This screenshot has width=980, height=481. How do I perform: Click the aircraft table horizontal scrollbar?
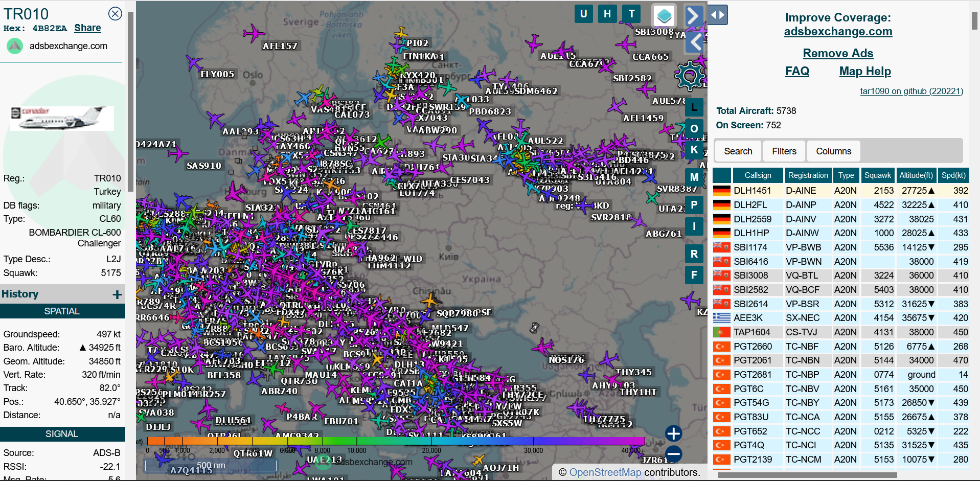point(807,475)
